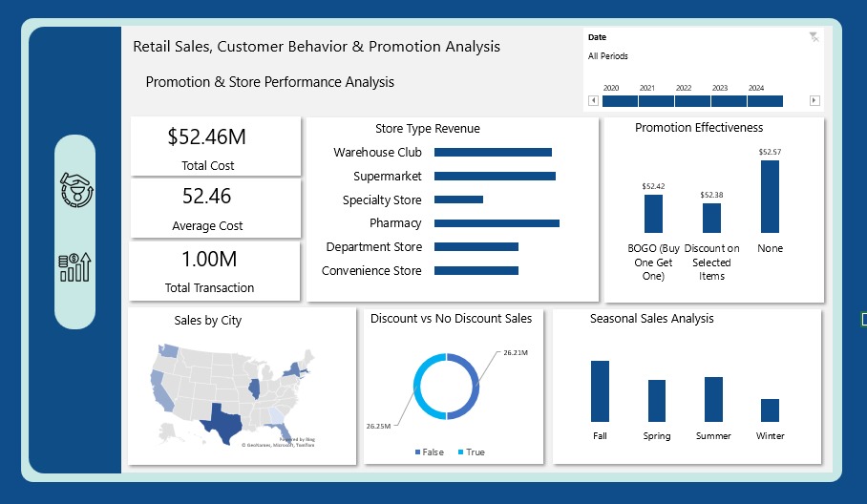Click the Warehouse Club revenue bar

[493, 152]
